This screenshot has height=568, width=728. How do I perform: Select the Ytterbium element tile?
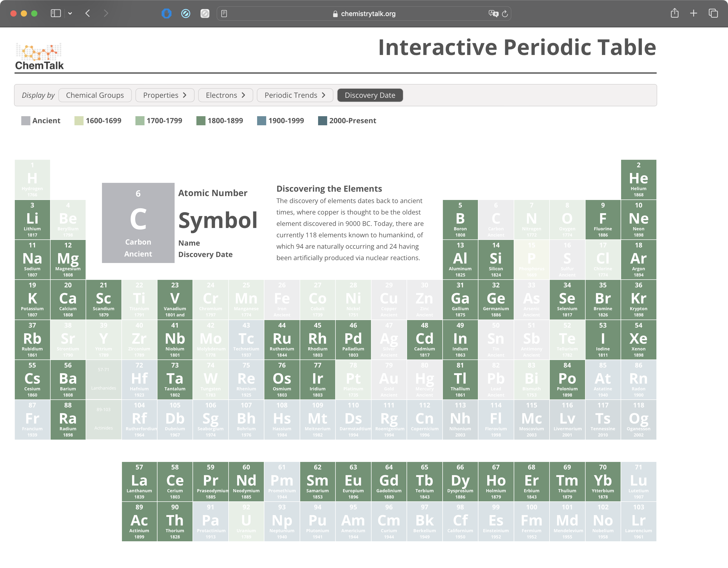pos(603,482)
